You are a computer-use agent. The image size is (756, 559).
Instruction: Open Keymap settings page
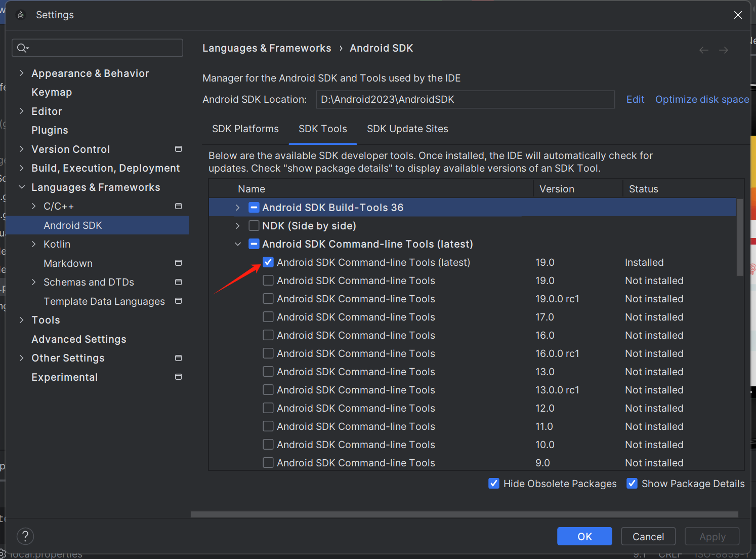pyautogui.click(x=52, y=92)
